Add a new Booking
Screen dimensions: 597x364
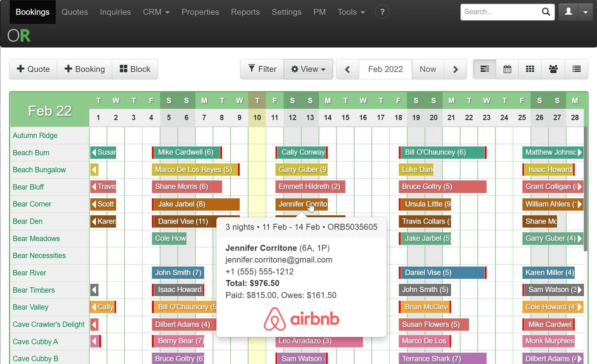[85, 69]
